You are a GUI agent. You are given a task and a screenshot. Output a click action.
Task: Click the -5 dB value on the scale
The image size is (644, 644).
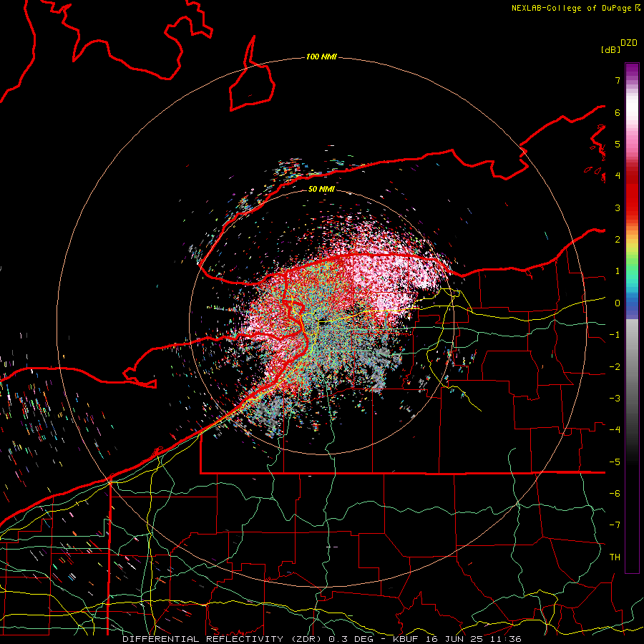point(615,462)
